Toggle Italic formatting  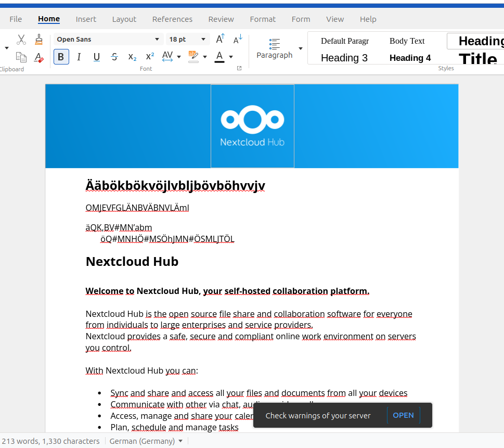click(79, 57)
